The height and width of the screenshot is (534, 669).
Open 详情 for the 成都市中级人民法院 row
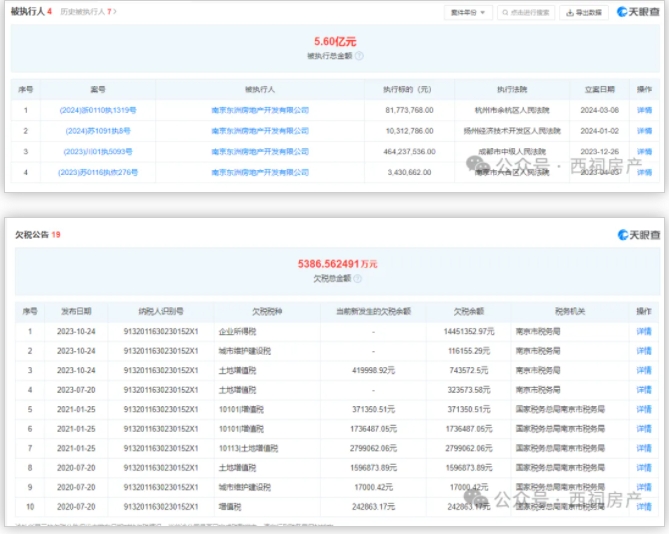[x=644, y=152]
